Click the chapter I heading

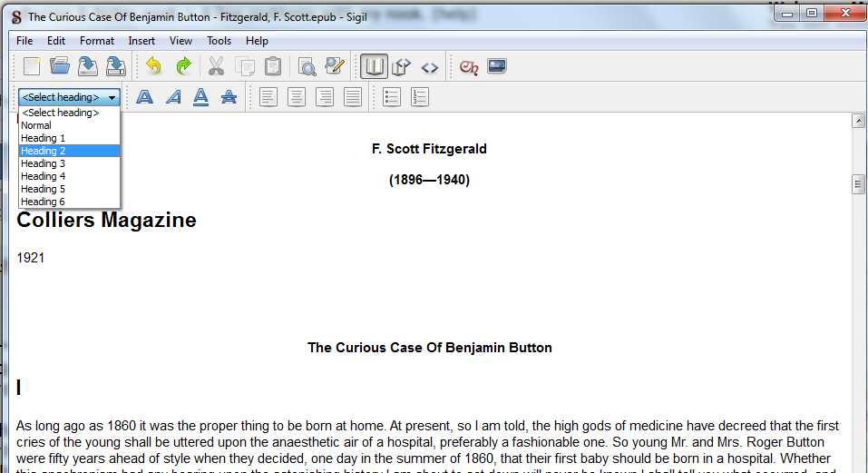19,388
